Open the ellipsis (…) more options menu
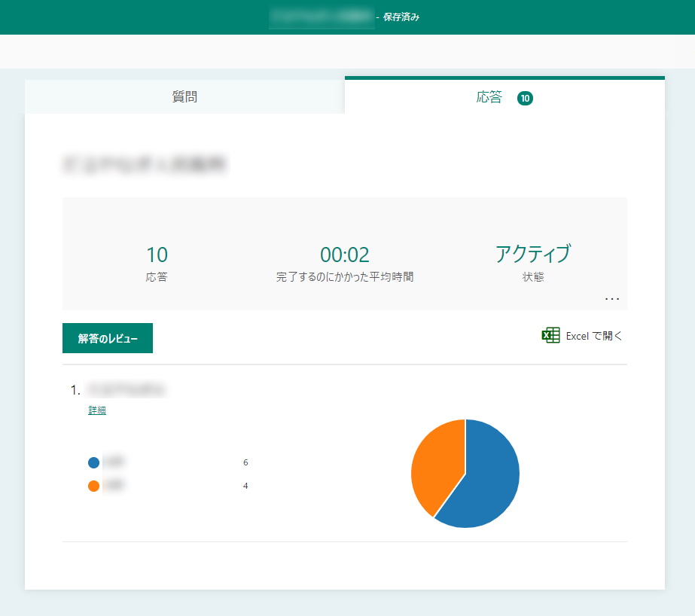 [x=612, y=298]
